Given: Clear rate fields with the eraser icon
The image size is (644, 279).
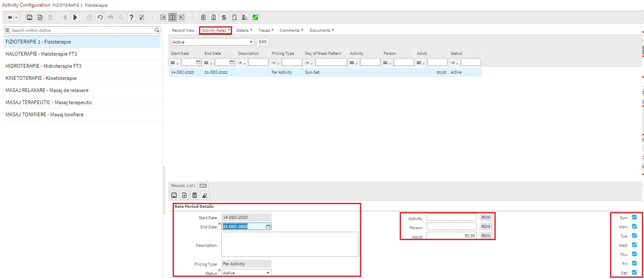Looking at the screenshot, I should coord(205,195).
